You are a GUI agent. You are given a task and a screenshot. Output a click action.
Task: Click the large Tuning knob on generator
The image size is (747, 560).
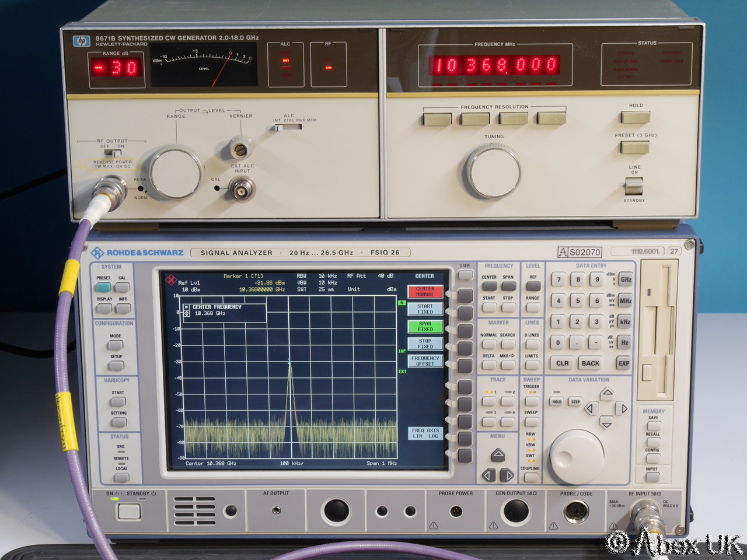(x=493, y=172)
